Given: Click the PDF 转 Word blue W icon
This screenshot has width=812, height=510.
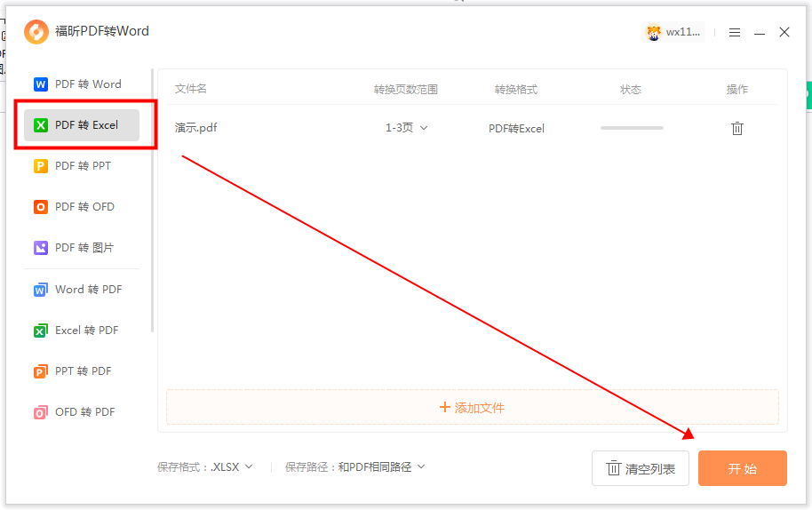Looking at the screenshot, I should click(x=40, y=84).
